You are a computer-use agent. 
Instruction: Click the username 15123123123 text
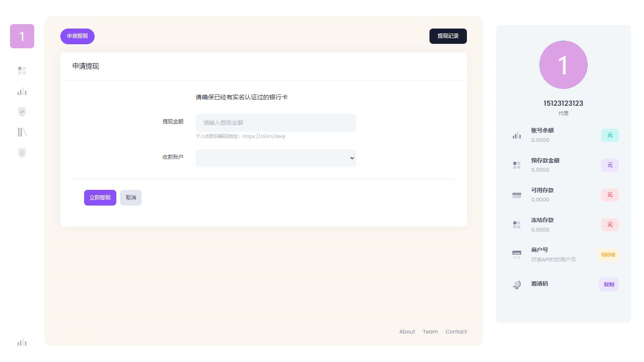pyautogui.click(x=563, y=103)
